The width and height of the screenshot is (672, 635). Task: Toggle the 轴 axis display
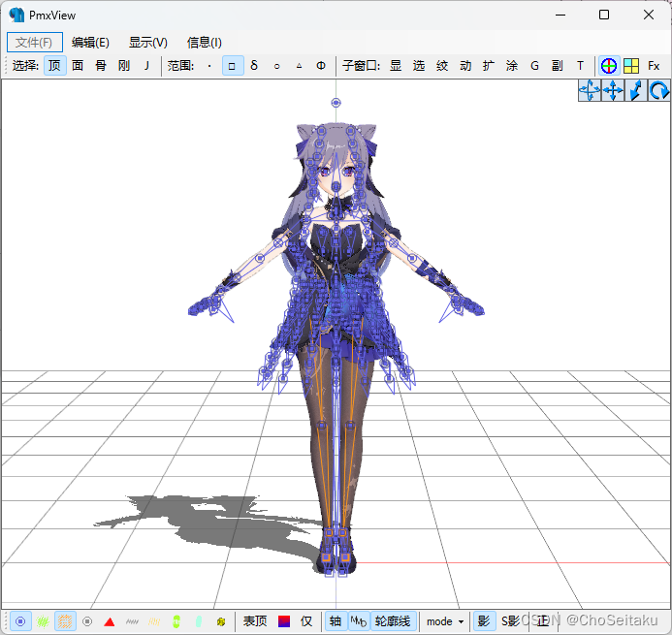(x=336, y=621)
